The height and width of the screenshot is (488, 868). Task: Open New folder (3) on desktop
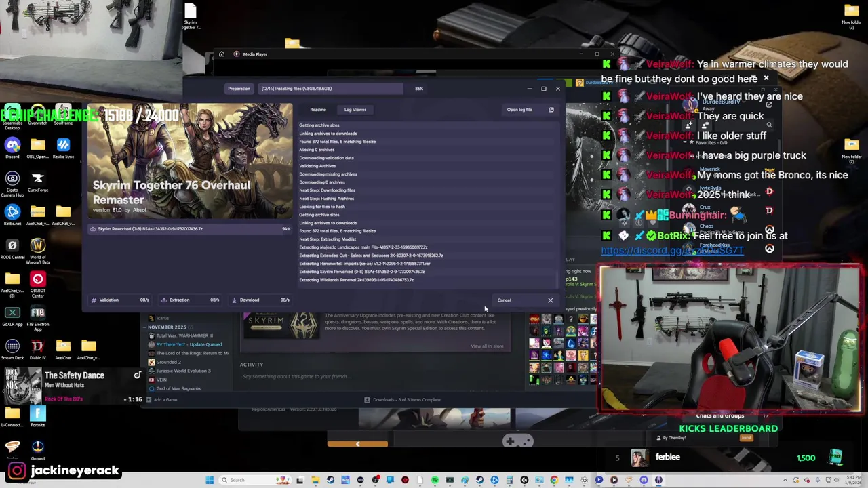[852, 16]
